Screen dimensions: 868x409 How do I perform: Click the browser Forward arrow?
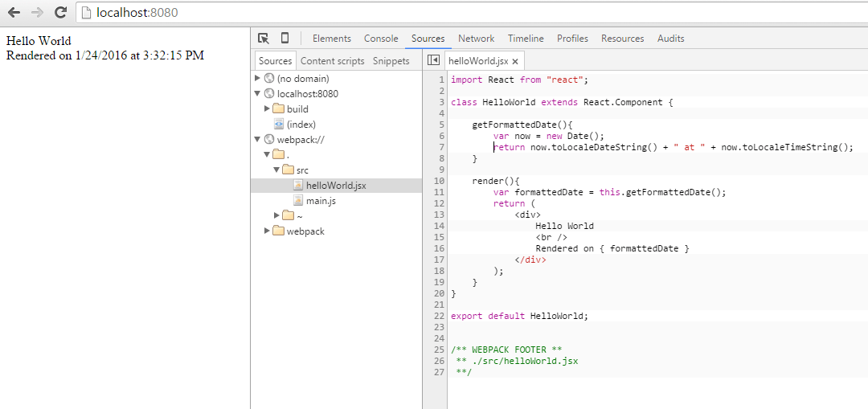click(38, 11)
